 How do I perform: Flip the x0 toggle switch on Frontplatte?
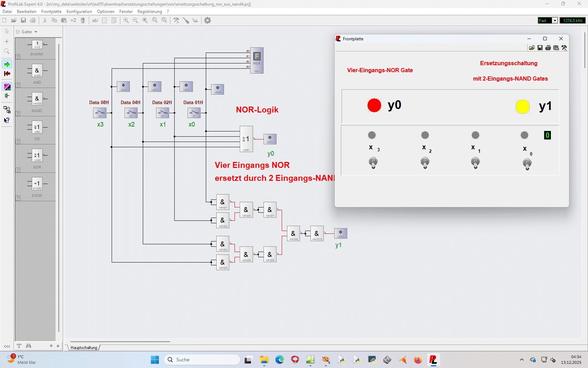527,164
